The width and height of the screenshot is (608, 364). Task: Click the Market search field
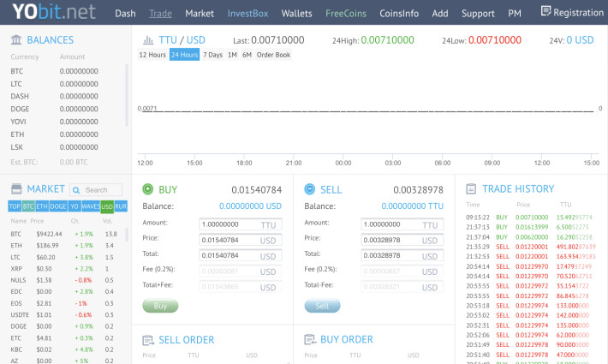[x=96, y=190]
